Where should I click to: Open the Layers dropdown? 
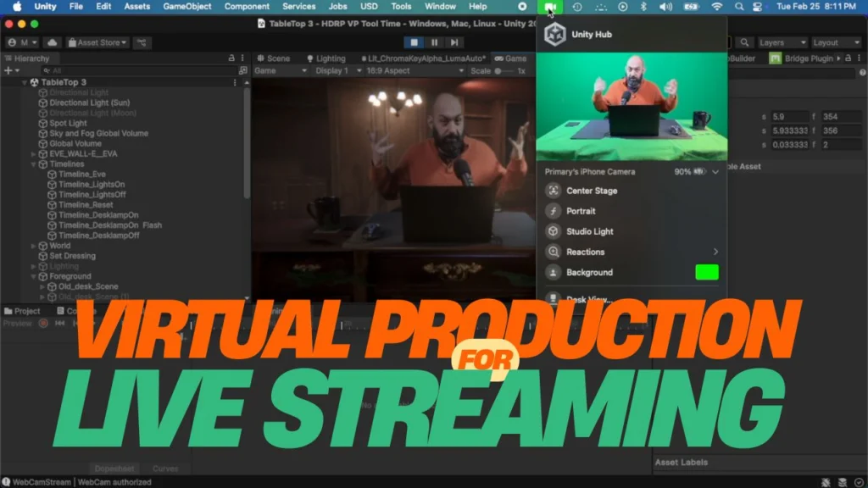[781, 42]
